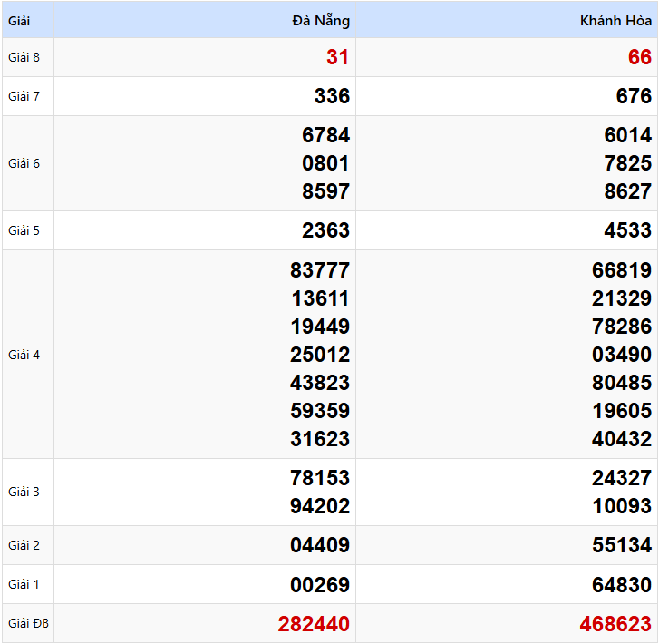The width and height of the screenshot is (659, 644).
Task: Select number 336 in Giải 7
Action: [x=332, y=96]
